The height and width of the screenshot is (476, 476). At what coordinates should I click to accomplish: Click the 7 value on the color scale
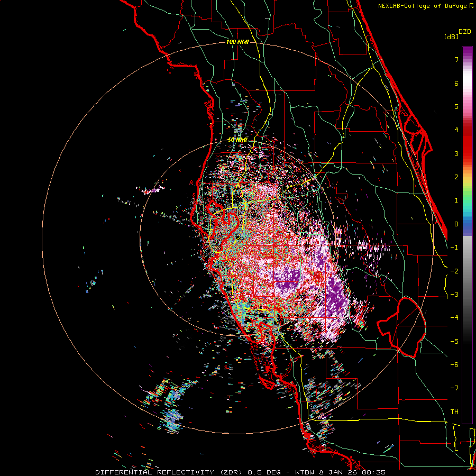tap(456, 59)
